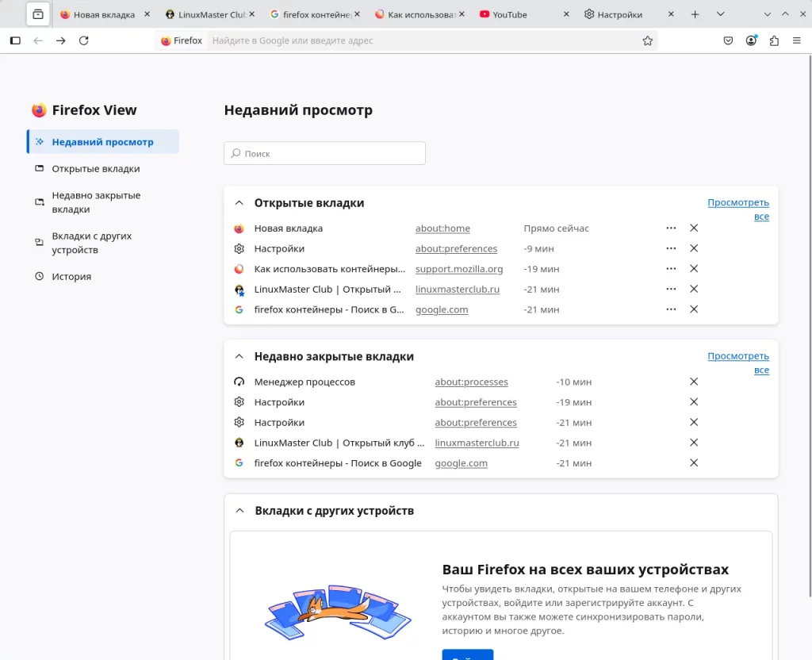Close the Как использовать контейнеры open tab row
The width and height of the screenshot is (812, 660).
pyautogui.click(x=694, y=268)
